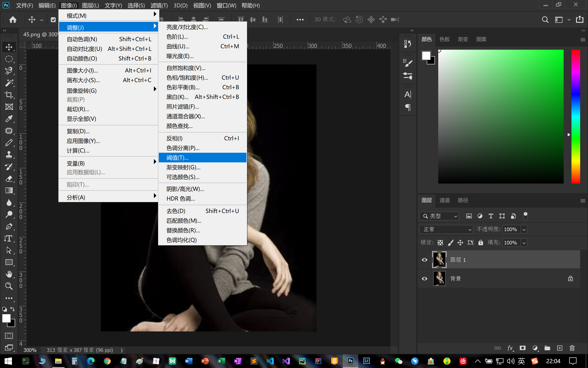Image resolution: width=588 pixels, height=368 pixels.
Task: Select the Crop tool
Action: pyautogui.click(x=9, y=95)
